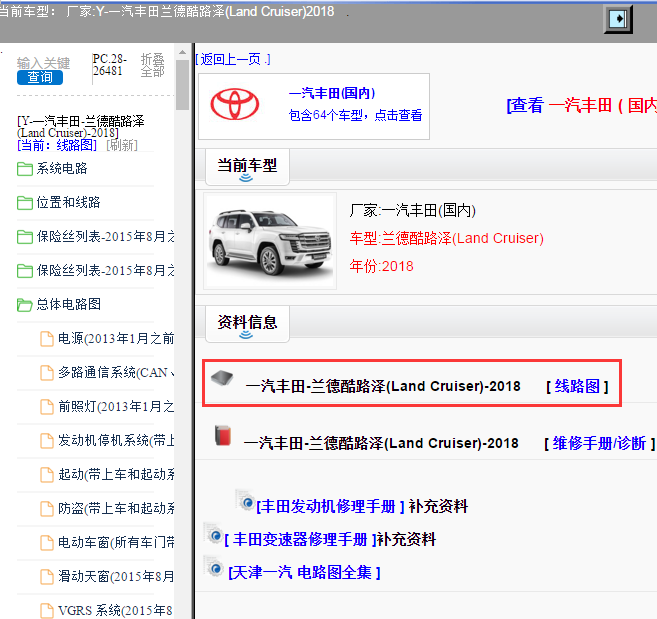Screen dimensions: 657x619
Task: Open the 查看 一汽丰田 link at right
Action: point(582,105)
